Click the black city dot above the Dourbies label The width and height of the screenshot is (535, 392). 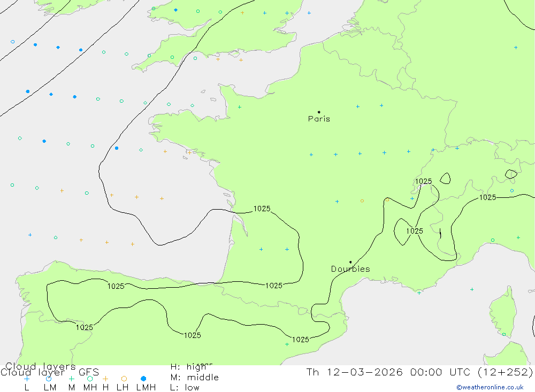[350, 262]
